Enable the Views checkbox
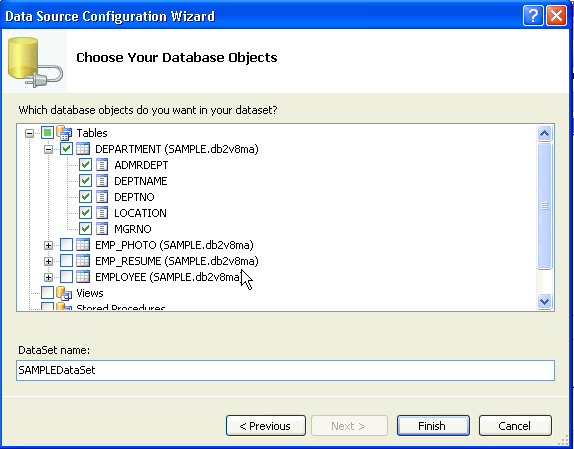The image size is (574, 449). coord(47,293)
